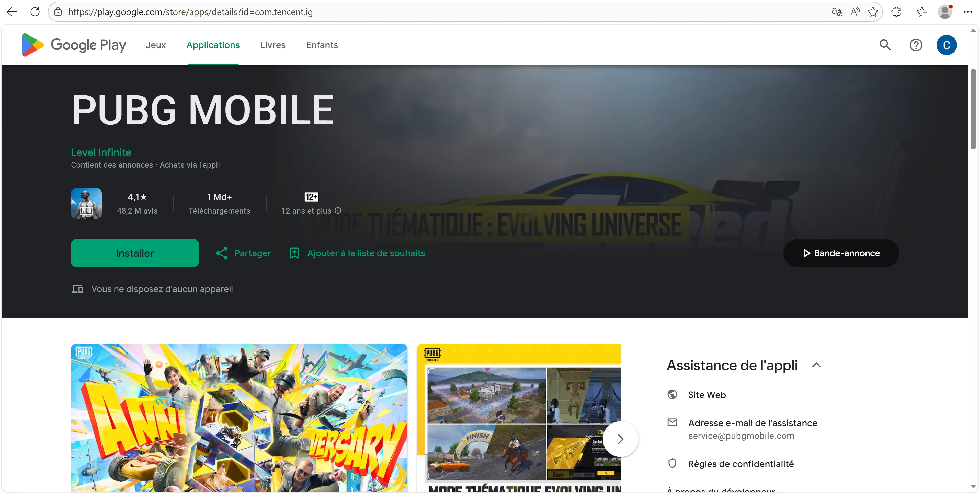Open the anniversary screenshot thumbnail
The width and height of the screenshot is (980, 494).
pyautogui.click(x=239, y=417)
